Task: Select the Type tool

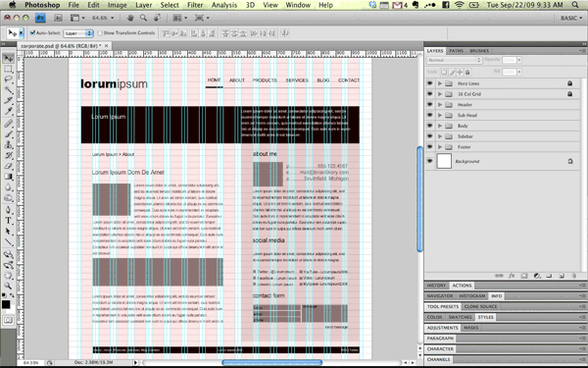Action: pos(8,221)
